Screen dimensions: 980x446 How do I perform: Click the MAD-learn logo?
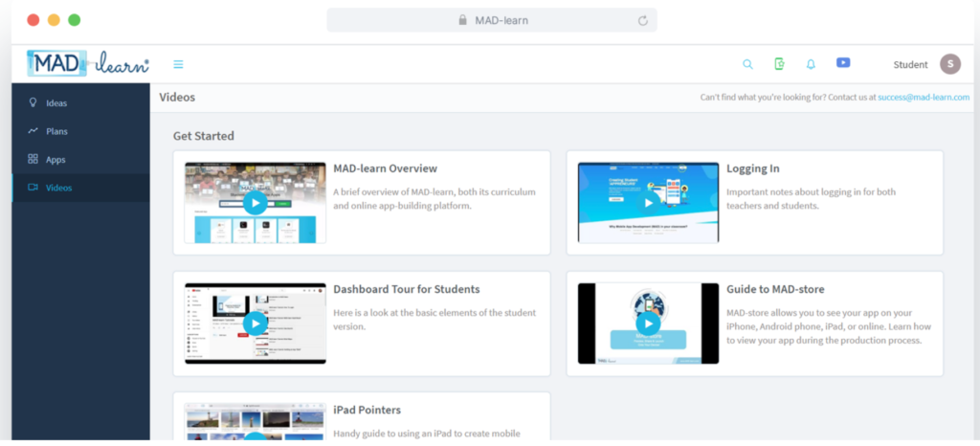pyautogui.click(x=88, y=64)
